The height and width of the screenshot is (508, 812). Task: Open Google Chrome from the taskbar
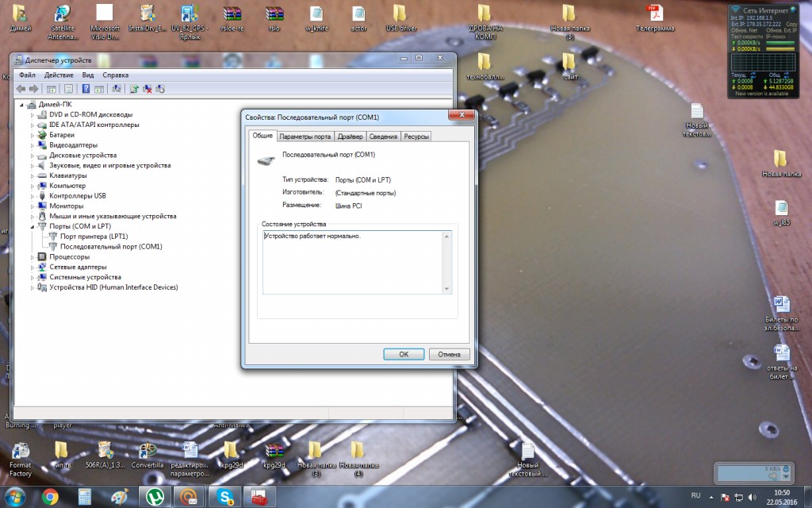[x=50, y=496]
